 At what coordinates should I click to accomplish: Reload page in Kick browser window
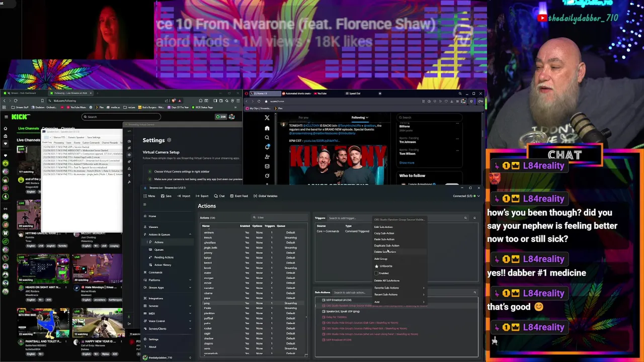tap(16, 101)
